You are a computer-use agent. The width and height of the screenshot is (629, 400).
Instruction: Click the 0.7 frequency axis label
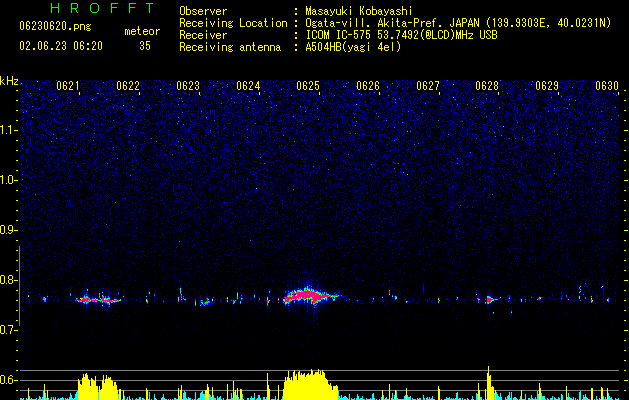pos(9,330)
